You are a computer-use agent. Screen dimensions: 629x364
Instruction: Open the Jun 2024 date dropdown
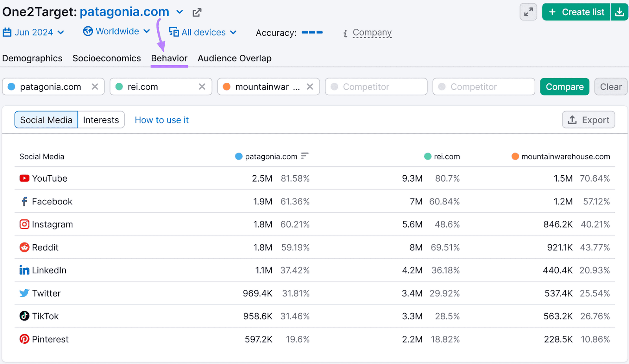pos(33,32)
